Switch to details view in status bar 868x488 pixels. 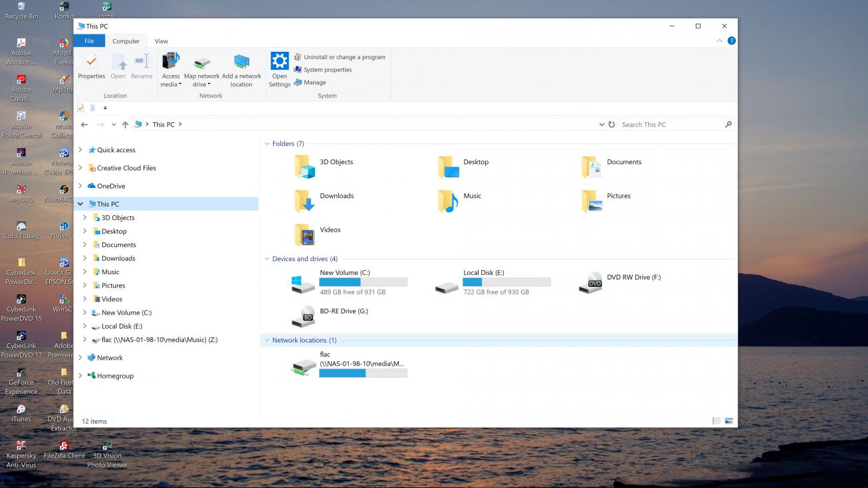pos(716,421)
